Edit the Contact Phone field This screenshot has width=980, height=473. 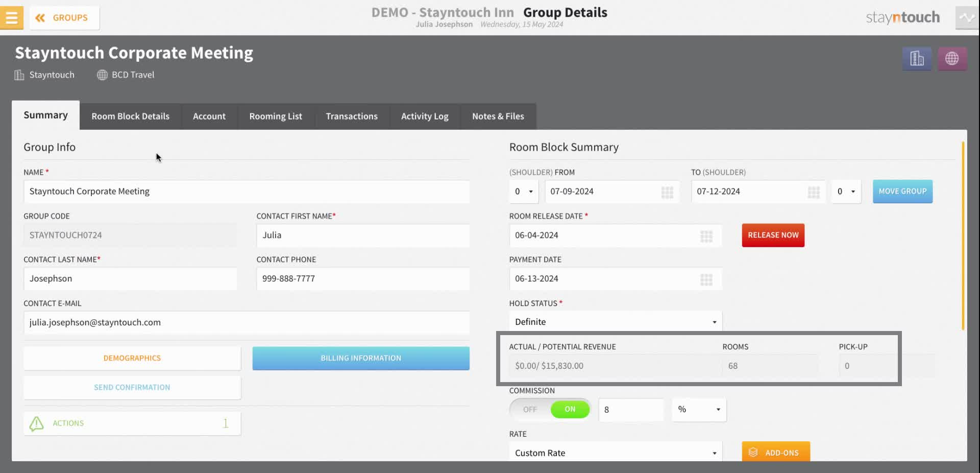363,279
